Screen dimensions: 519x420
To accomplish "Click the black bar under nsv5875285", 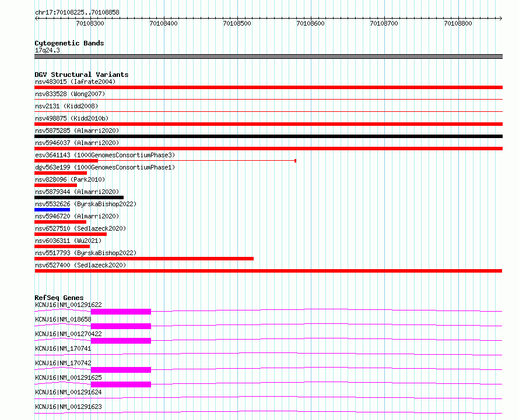I will [268, 136].
